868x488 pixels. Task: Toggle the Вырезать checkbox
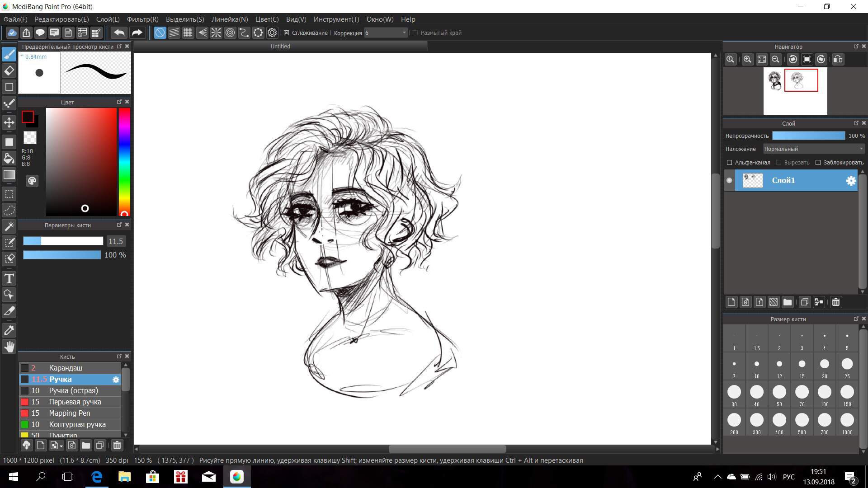(x=778, y=162)
